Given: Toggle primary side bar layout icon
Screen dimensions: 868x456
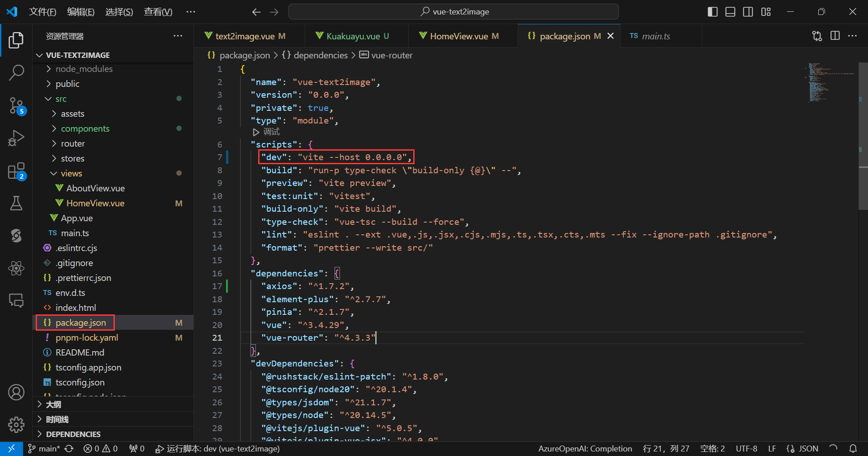Looking at the screenshot, I should pos(712,12).
